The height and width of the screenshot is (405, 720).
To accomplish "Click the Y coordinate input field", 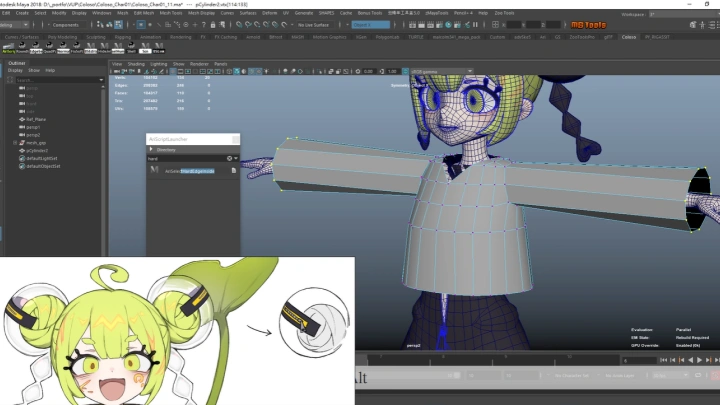I will [x=534, y=25].
